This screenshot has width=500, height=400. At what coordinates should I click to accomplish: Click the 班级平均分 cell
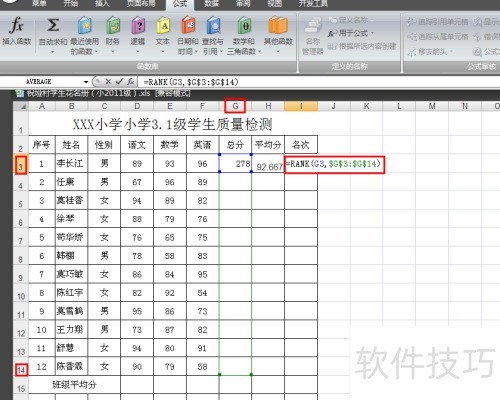coord(74,385)
